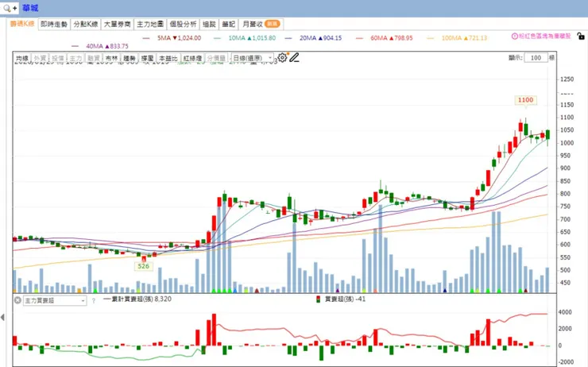Click the 買賣超(張) -41 text

(345, 299)
